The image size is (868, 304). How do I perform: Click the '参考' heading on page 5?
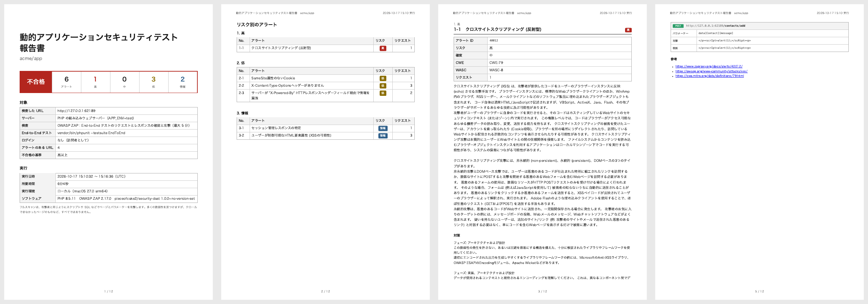(x=674, y=59)
